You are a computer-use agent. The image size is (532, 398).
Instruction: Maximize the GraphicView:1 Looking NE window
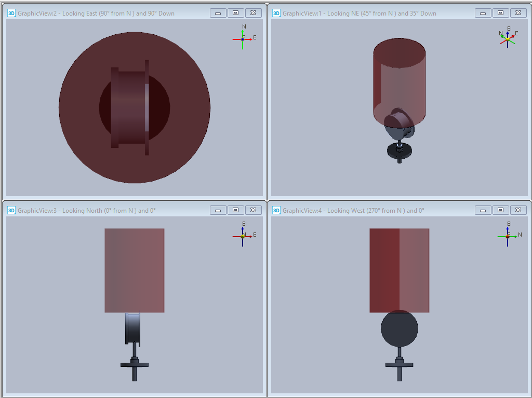(500, 13)
